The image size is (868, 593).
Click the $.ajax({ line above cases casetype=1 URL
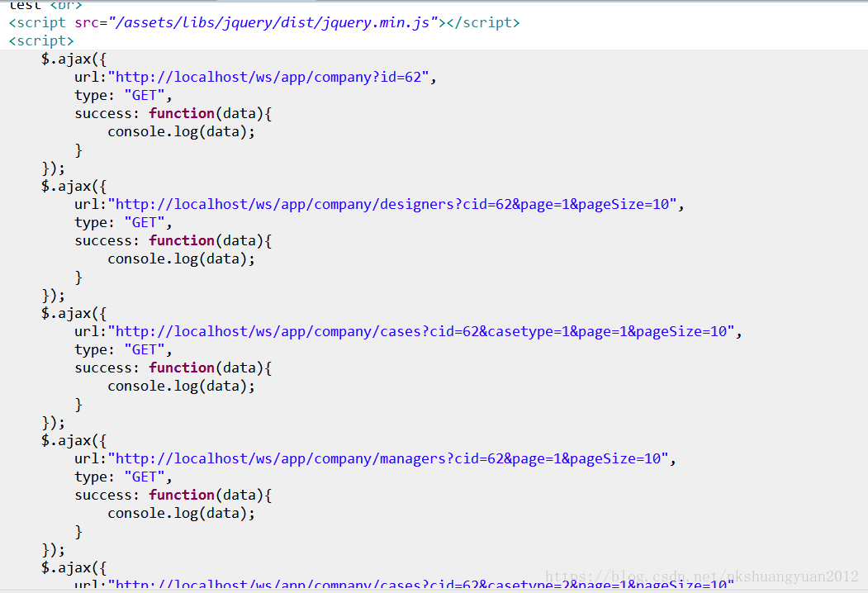point(74,314)
